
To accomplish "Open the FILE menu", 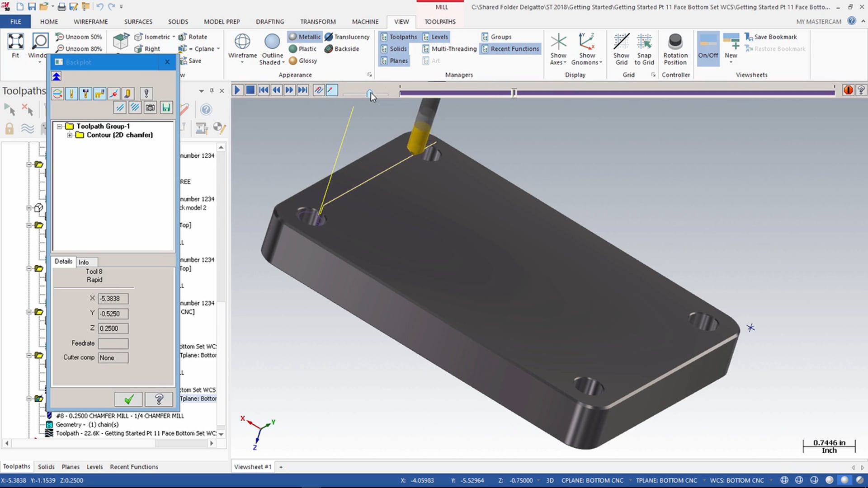I will click(x=16, y=22).
